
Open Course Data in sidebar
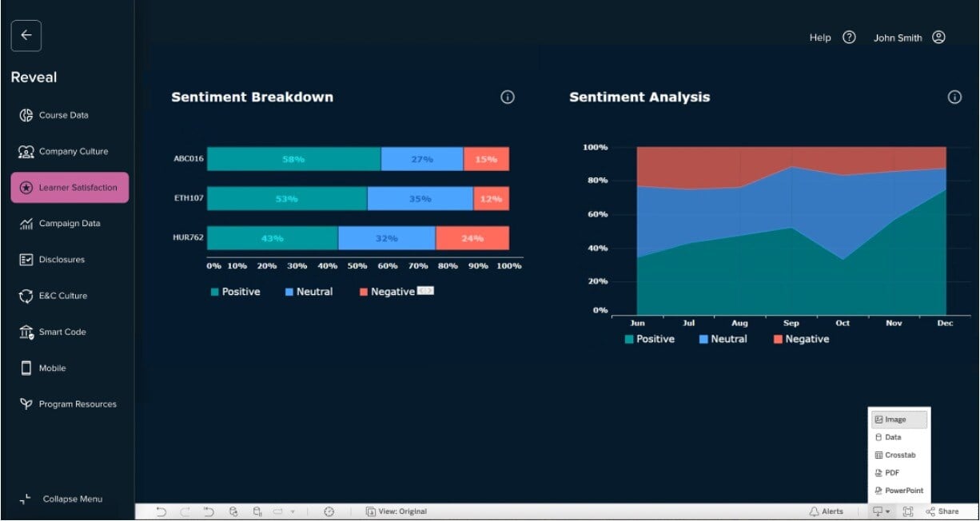63,115
